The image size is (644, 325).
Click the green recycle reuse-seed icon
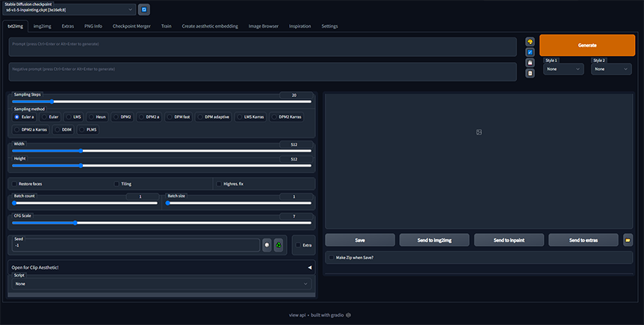pos(279,245)
